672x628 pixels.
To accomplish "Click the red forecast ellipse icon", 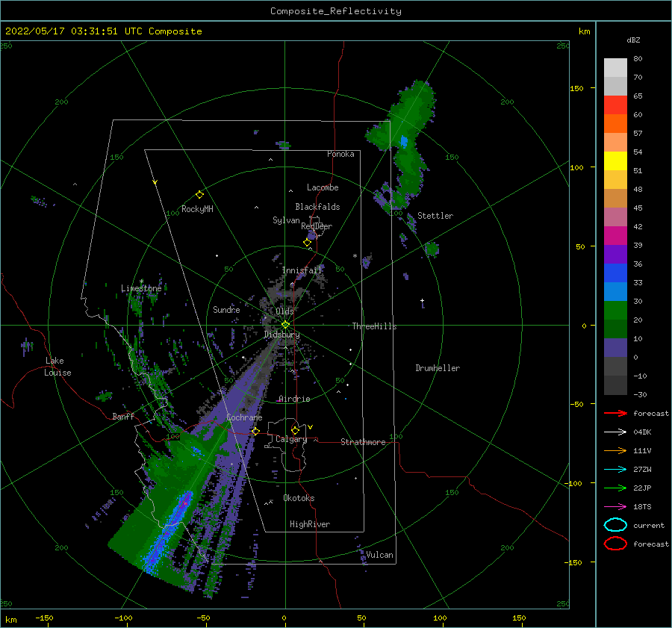I will (615, 544).
